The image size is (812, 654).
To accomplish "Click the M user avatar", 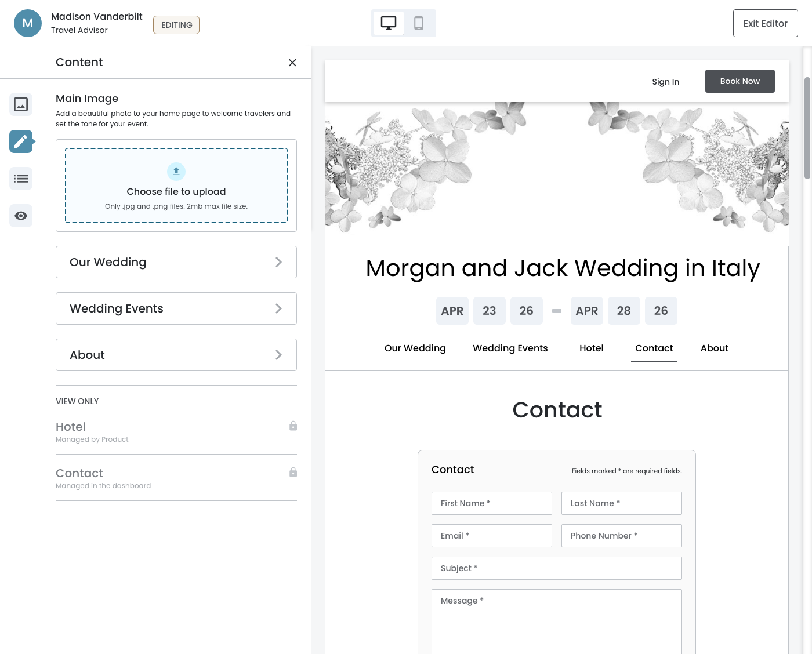I will [x=28, y=23].
